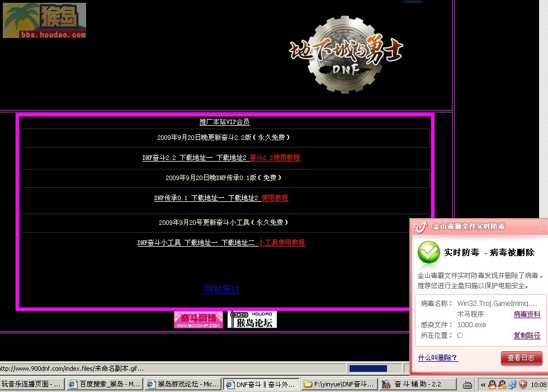
Task: Open 下载地址2 in the DNF传承0.1 row
Action: coord(243,198)
